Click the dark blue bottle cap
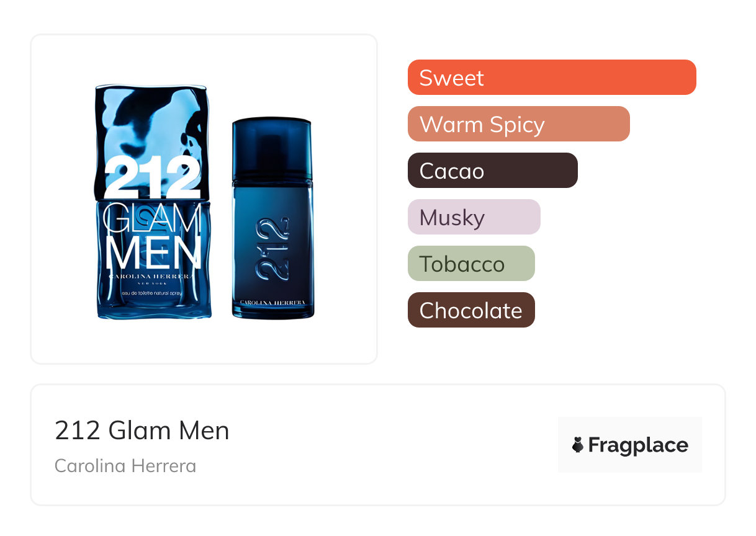756x536 pixels. pos(272,149)
